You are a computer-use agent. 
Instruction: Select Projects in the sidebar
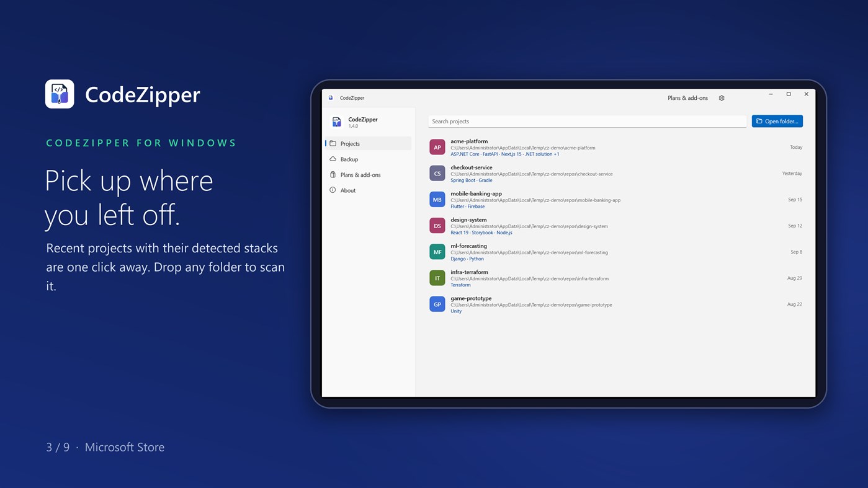[x=368, y=143]
